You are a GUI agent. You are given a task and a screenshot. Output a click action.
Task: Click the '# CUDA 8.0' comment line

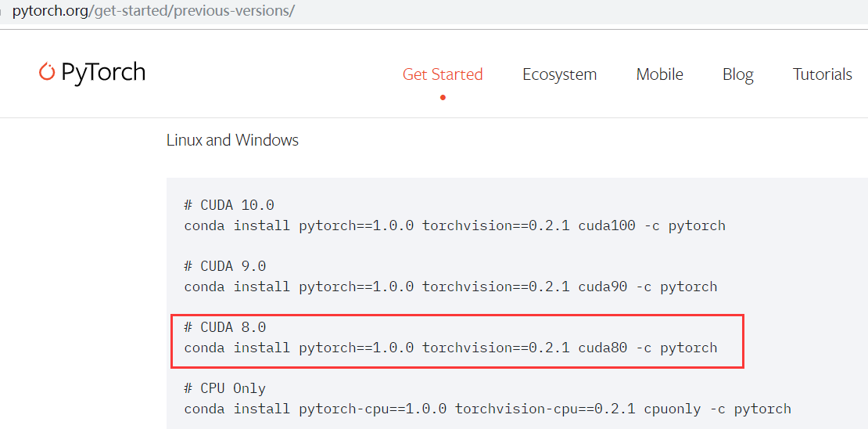pos(224,327)
